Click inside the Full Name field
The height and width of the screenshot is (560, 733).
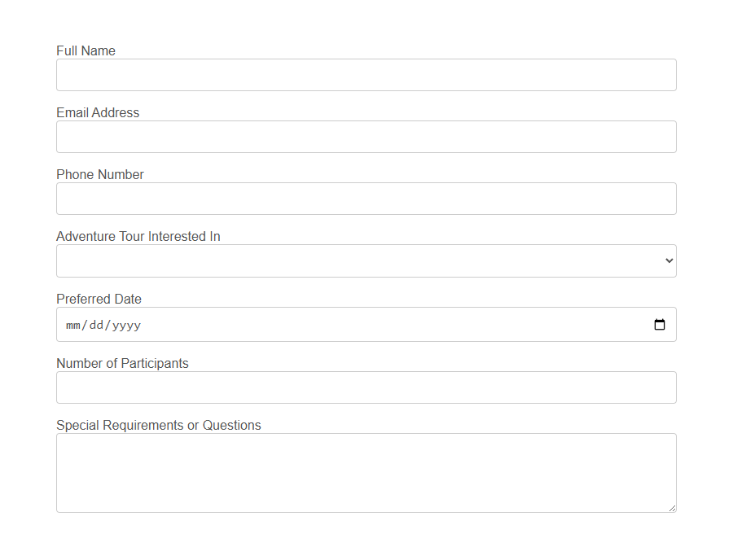pos(366,75)
